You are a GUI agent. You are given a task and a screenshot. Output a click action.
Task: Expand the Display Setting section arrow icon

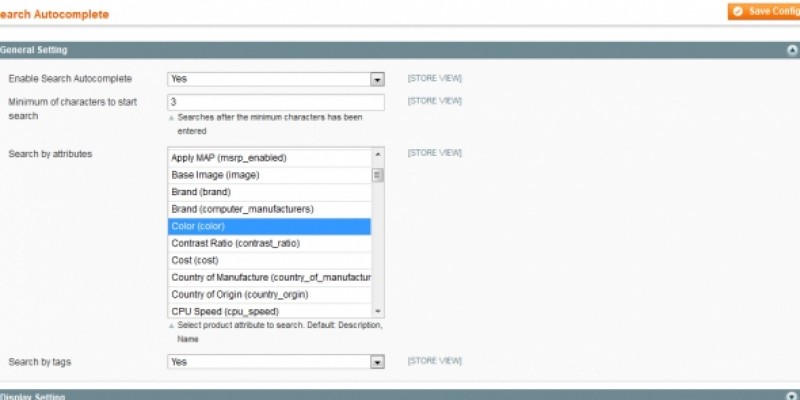(791, 396)
